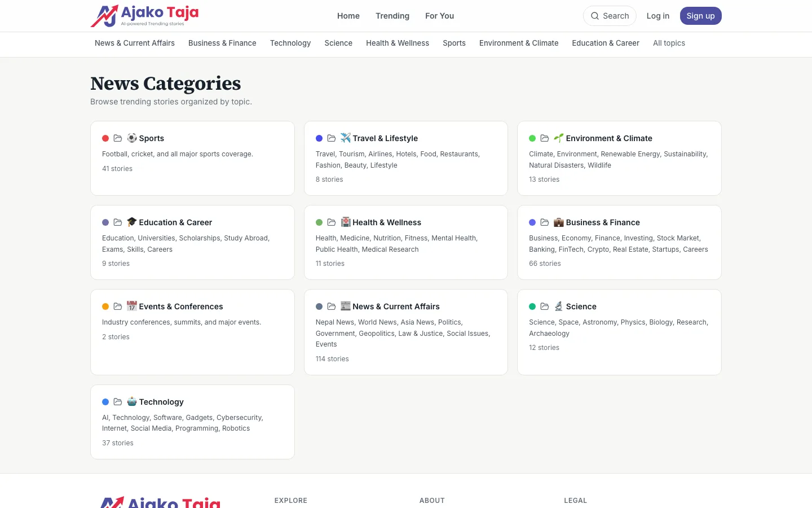This screenshot has height=508, width=812.
Task: Click the folder icon on Health & Wellness card
Action: 332,222
